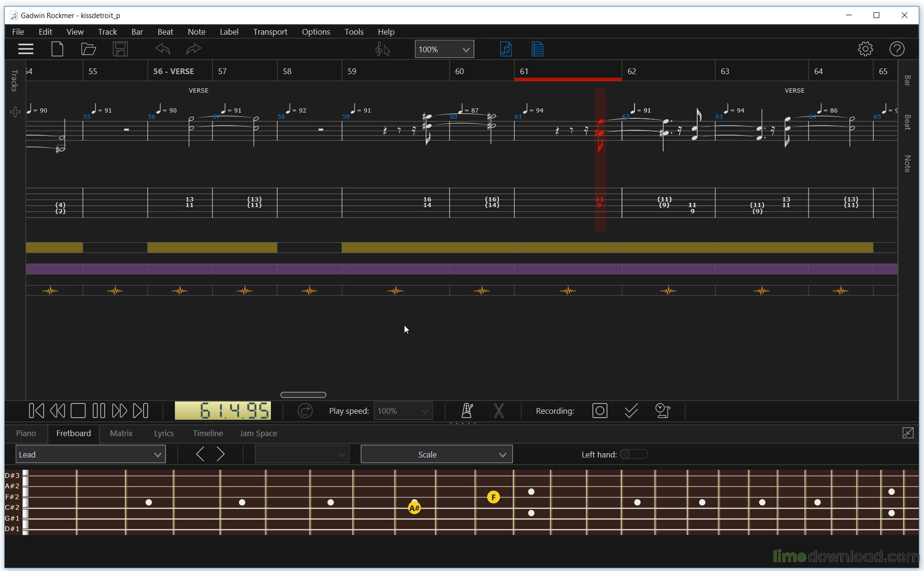This screenshot has height=571, width=924.
Task: Switch to the Jam Space tab
Action: pos(258,433)
